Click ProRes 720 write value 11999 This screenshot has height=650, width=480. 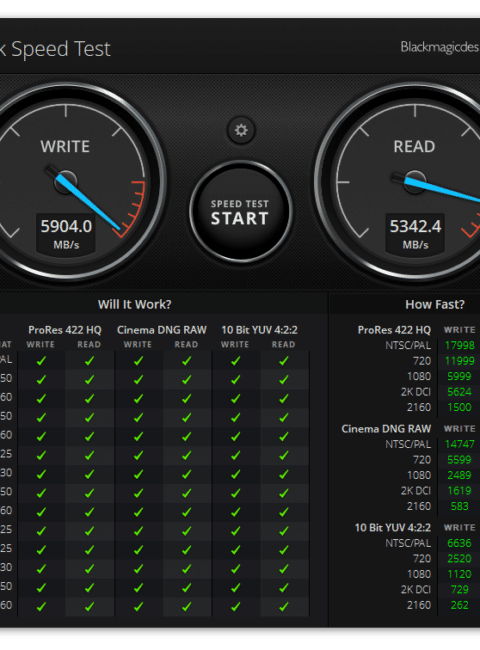[459, 361]
